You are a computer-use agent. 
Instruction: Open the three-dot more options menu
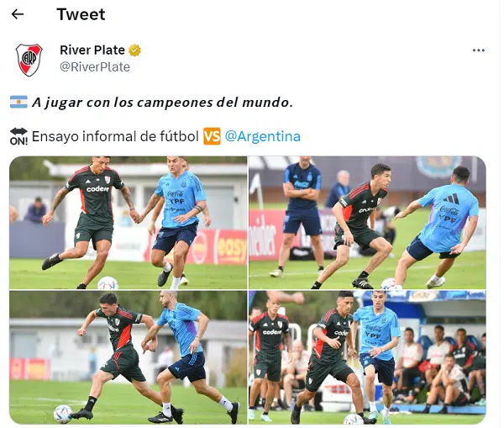478,50
